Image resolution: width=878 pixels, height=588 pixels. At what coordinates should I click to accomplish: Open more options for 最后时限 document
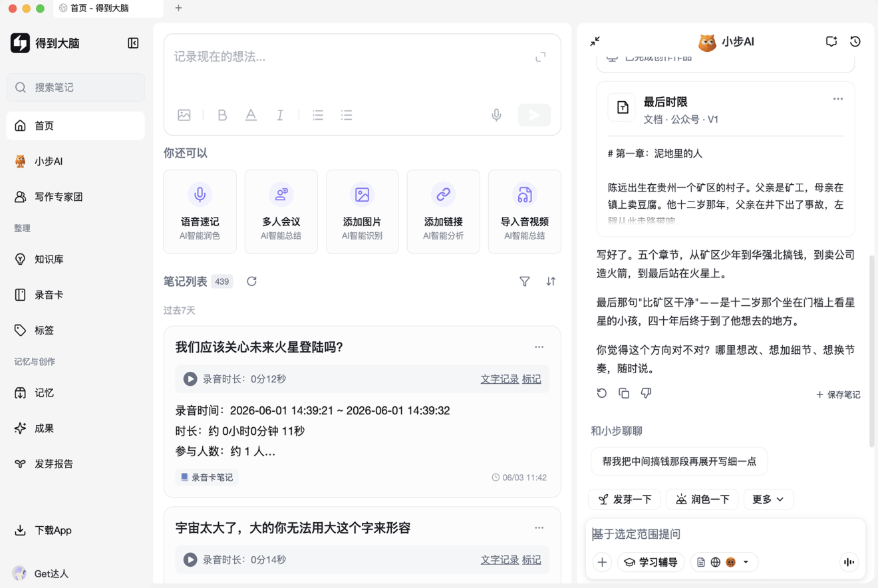click(838, 99)
